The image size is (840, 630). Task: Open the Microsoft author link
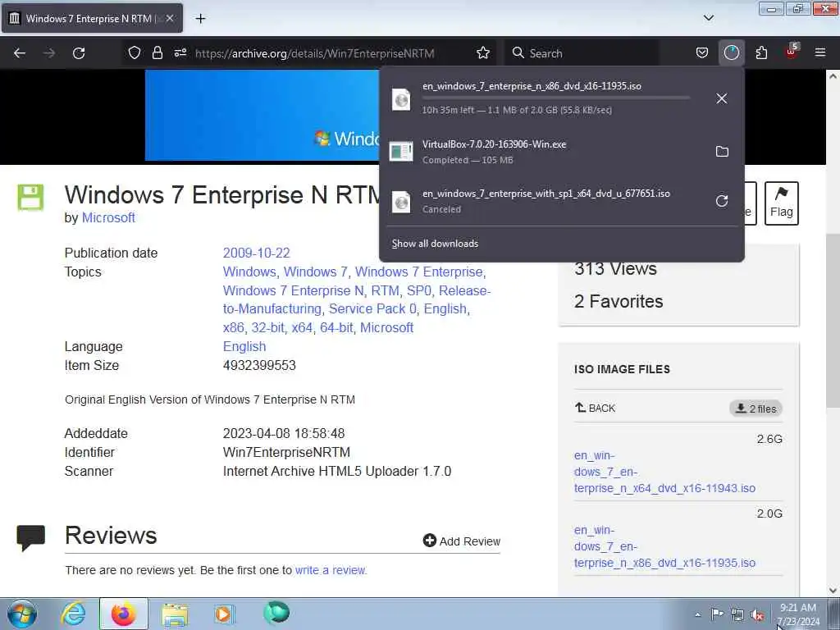(x=108, y=217)
